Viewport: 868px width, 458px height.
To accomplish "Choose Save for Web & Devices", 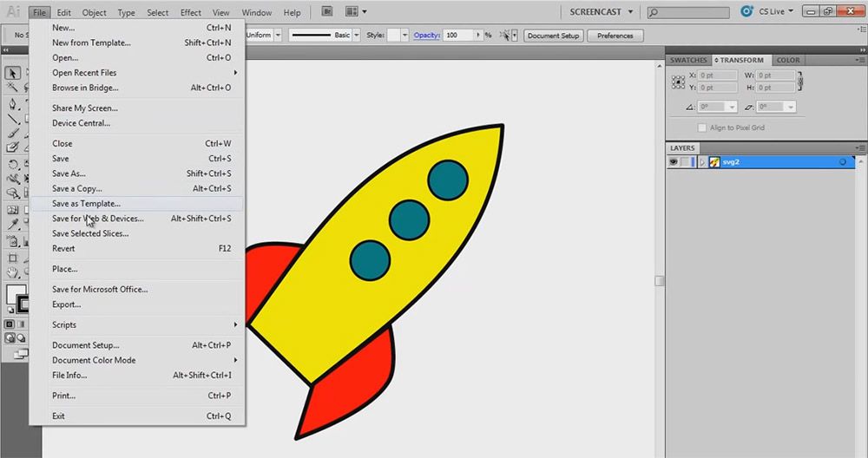I will [x=137, y=219].
